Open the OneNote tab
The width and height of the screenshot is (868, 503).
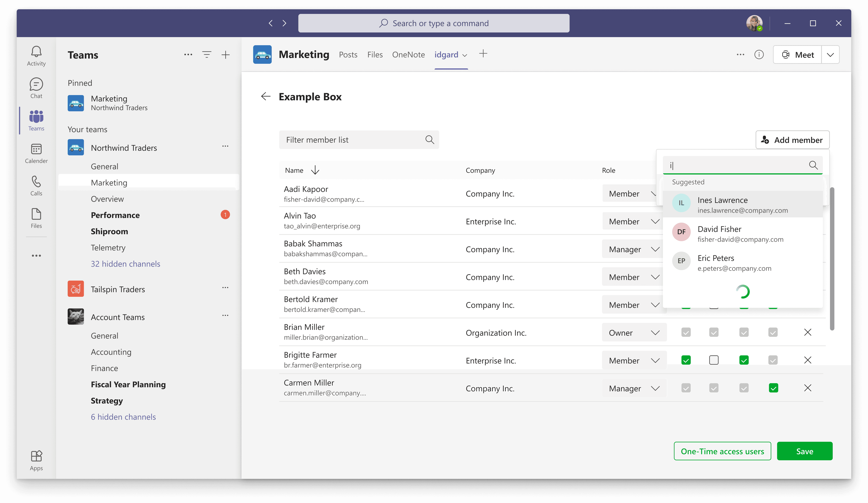coord(408,54)
